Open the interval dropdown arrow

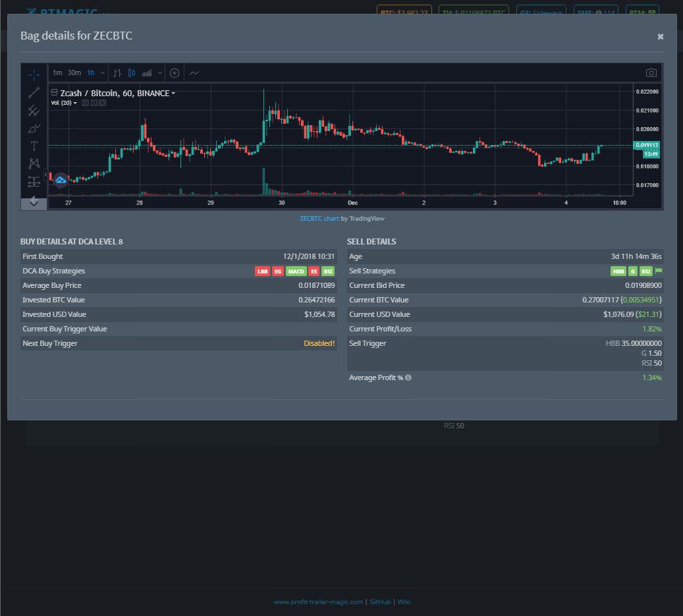pyautogui.click(x=103, y=72)
